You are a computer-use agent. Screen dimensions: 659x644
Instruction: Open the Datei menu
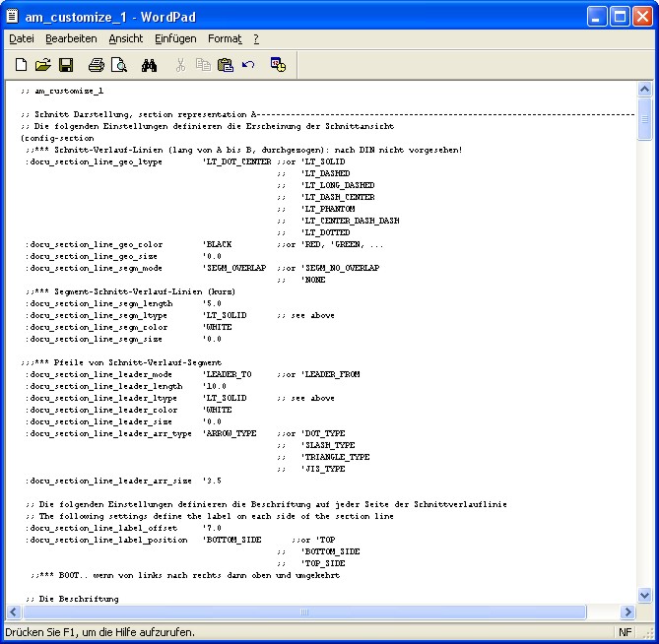point(22,38)
